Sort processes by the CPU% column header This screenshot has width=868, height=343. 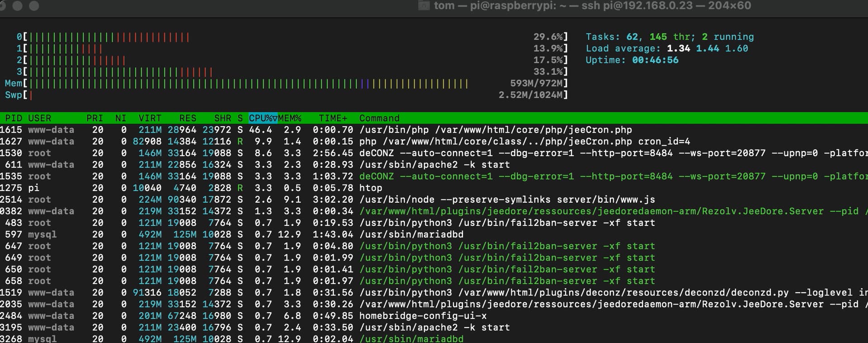[x=263, y=118]
